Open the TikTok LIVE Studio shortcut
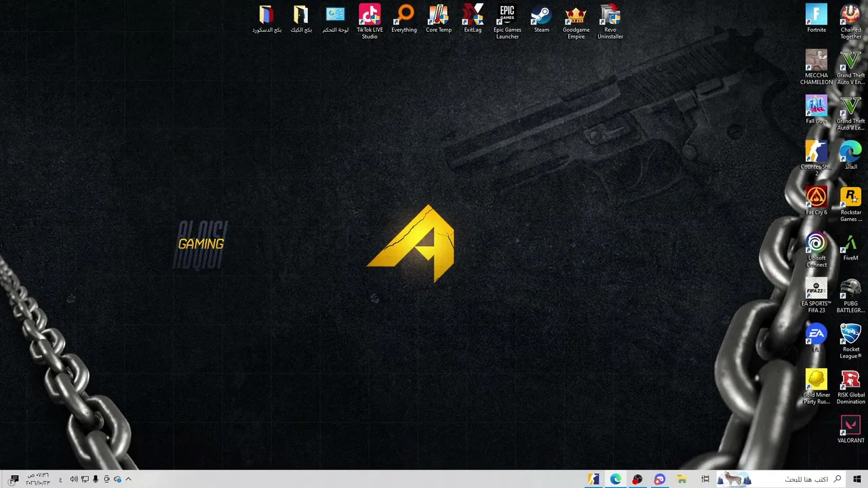This screenshot has width=868, height=488. (x=370, y=22)
